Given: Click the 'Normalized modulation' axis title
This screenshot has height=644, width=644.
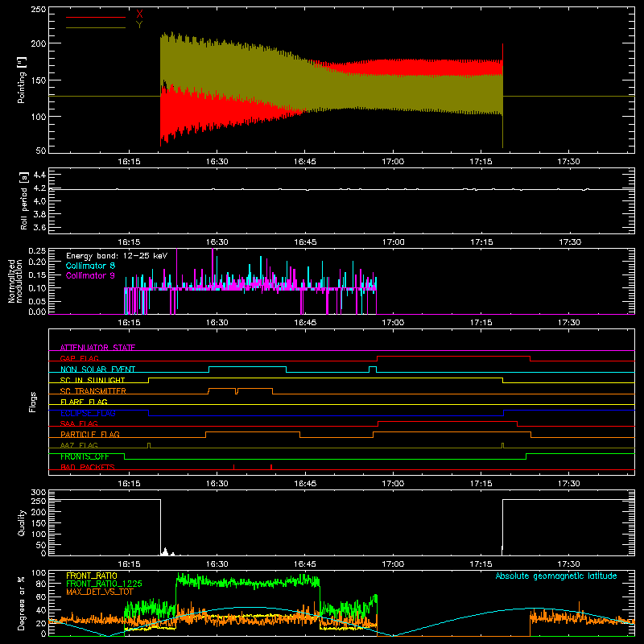Looking at the screenshot, I should (15, 281).
